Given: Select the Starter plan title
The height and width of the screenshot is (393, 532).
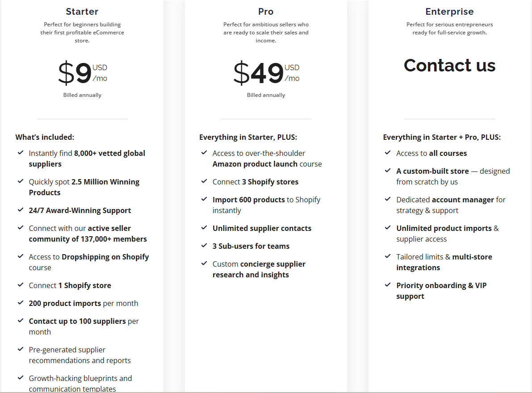Looking at the screenshot, I should pyautogui.click(x=82, y=12).
